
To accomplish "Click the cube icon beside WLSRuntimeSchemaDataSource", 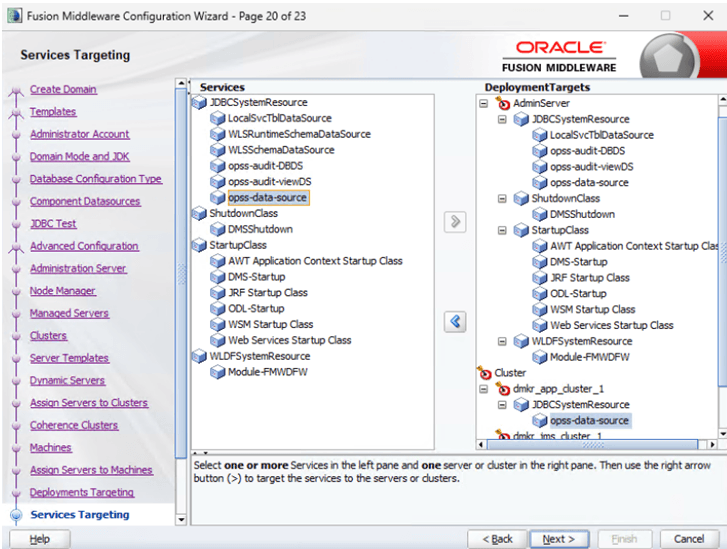I will pos(217,134).
